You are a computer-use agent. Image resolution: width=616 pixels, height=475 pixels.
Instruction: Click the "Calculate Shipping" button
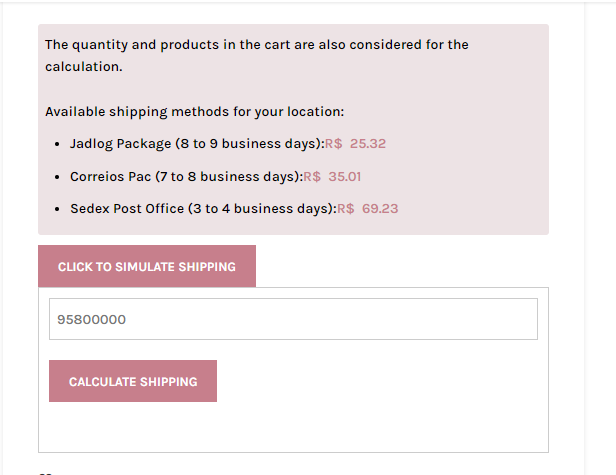pyautogui.click(x=133, y=381)
